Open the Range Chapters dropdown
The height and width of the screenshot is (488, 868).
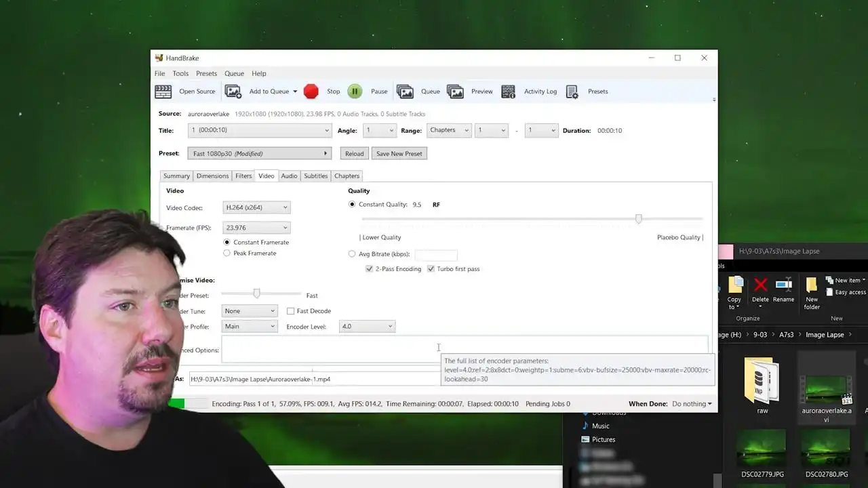[x=448, y=130]
